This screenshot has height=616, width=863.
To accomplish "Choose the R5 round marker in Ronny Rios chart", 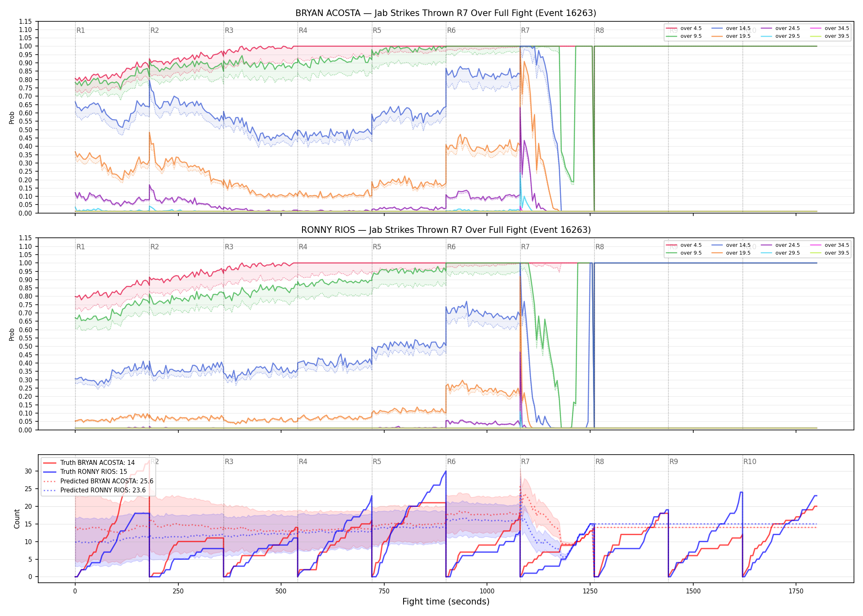I will click(x=377, y=247).
